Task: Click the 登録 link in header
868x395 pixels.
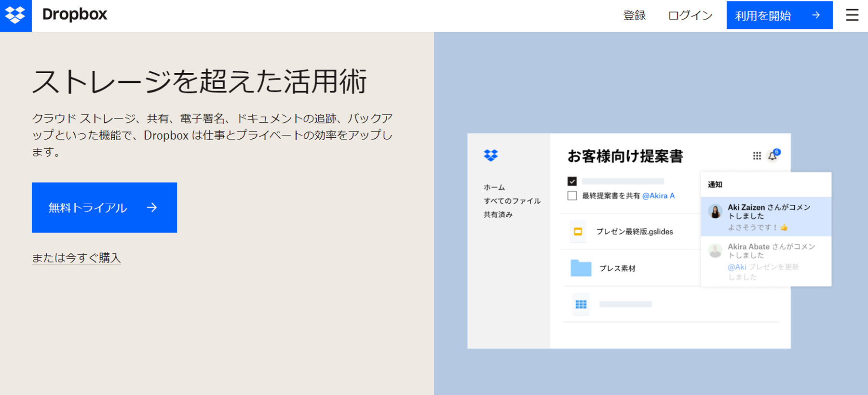Action: [634, 15]
